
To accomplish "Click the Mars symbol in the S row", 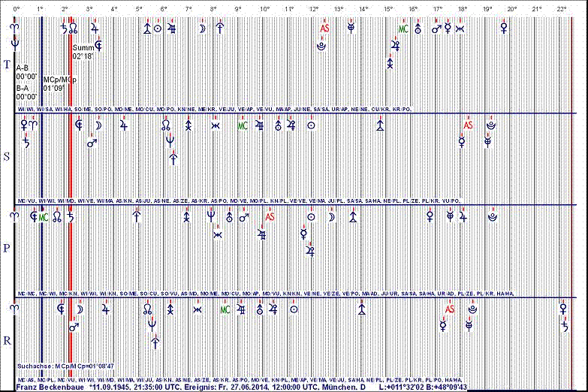I will tap(92, 142).
